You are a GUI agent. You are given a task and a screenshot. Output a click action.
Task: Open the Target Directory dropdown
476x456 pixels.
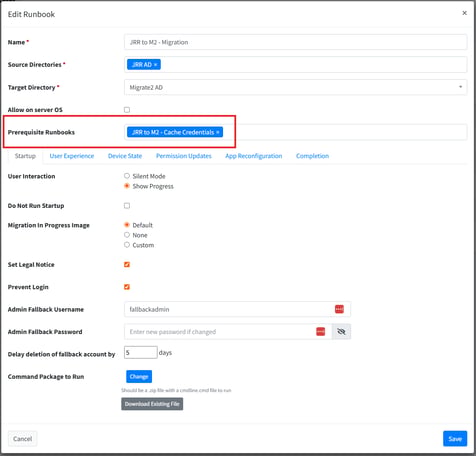296,87
